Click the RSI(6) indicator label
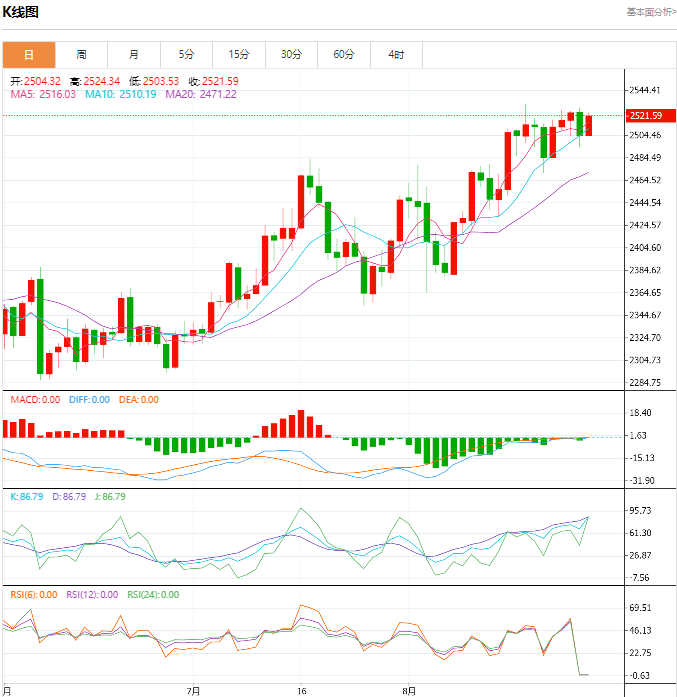Viewport: 677px width, 697px height. pyautogui.click(x=35, y=595)
